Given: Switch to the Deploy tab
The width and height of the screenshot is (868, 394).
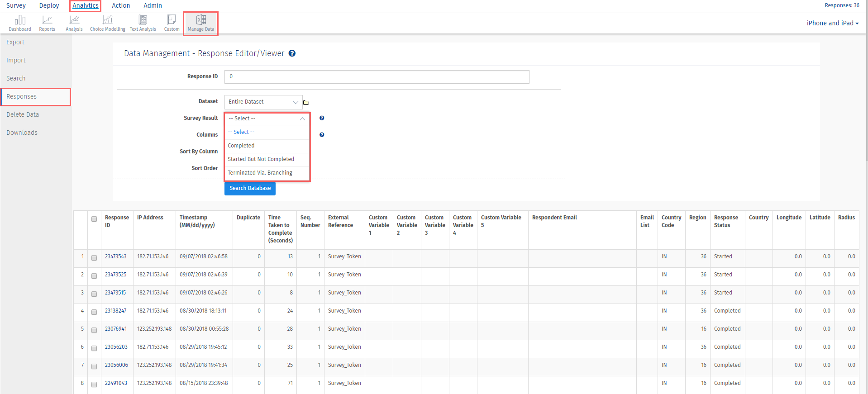Looking at the screenshot, I should point(49,5).
